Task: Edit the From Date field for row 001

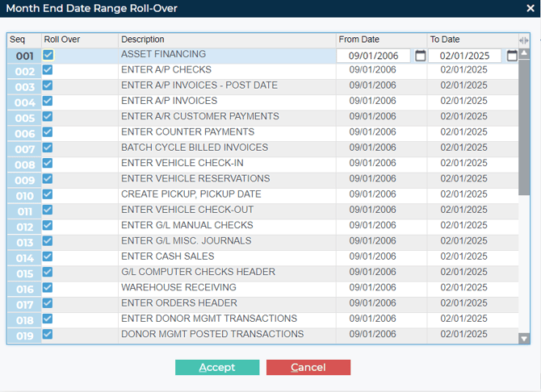Action: point(373,56)
